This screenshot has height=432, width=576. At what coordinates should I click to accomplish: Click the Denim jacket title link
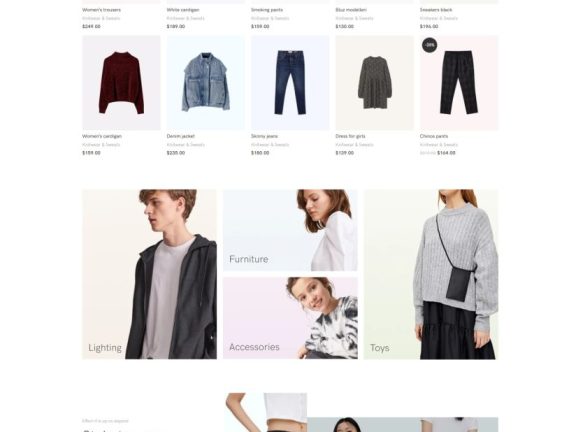point(181,136)
